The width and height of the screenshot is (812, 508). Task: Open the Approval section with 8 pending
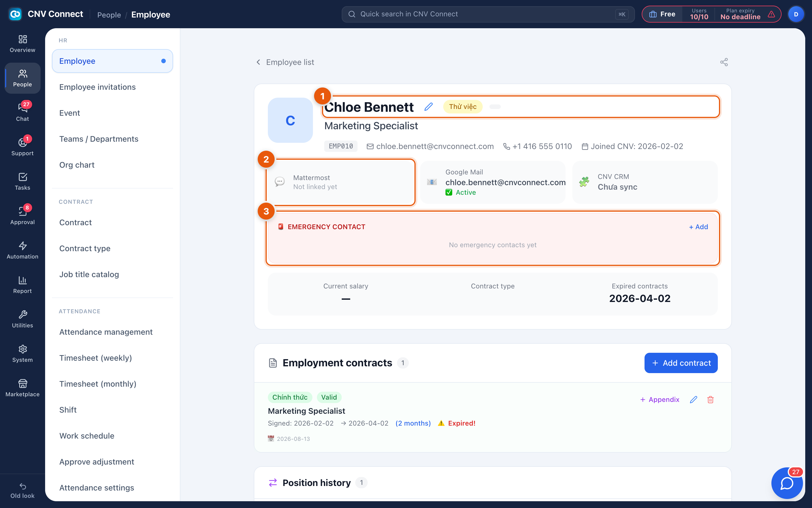(23, 216)
